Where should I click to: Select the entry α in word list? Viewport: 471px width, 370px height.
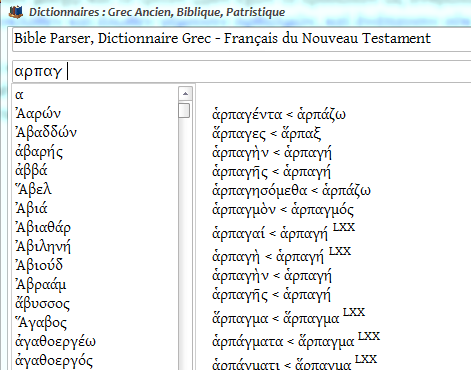coord(19,95)
